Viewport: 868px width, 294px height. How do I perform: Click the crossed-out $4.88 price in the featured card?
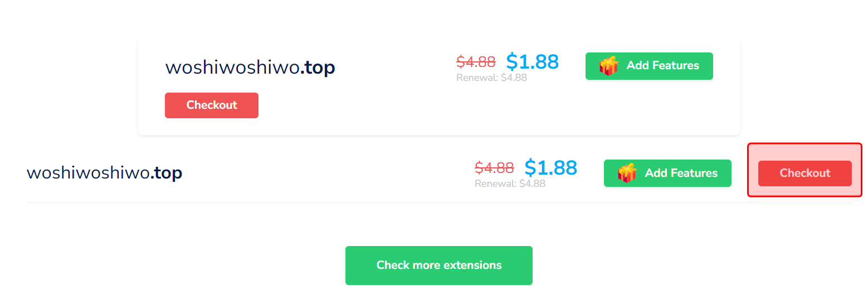point(476,61)
